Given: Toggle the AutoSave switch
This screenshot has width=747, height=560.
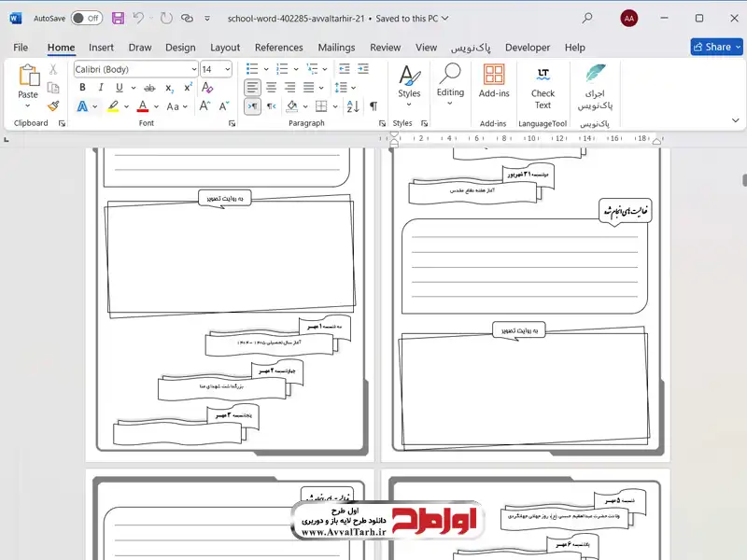Looking at the screenshot, I should (86, 18).
